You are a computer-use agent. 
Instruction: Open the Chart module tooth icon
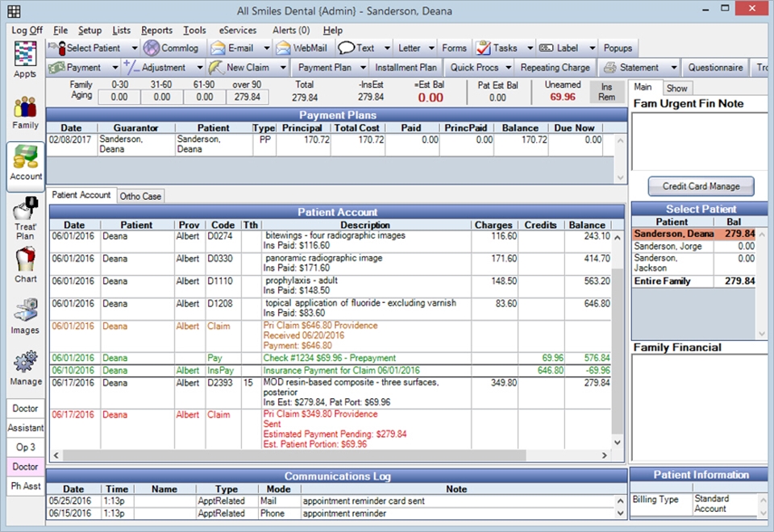point(25,265)
